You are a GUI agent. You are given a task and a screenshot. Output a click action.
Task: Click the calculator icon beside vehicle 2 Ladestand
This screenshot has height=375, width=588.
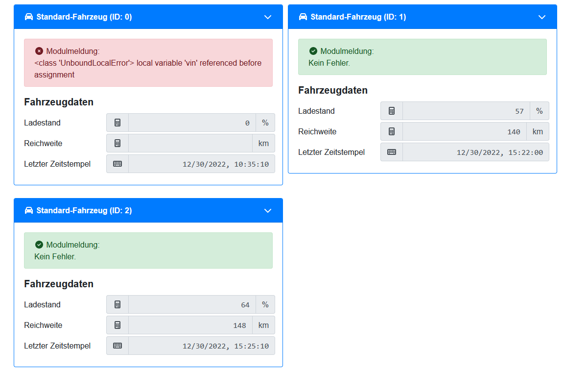point(118,304)
